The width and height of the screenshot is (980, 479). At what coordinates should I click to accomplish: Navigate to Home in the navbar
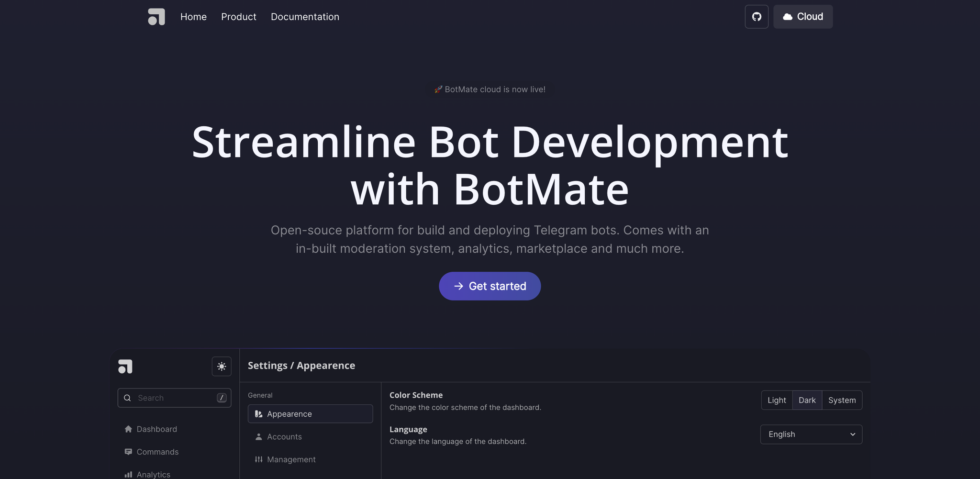[x=193, y=16]
